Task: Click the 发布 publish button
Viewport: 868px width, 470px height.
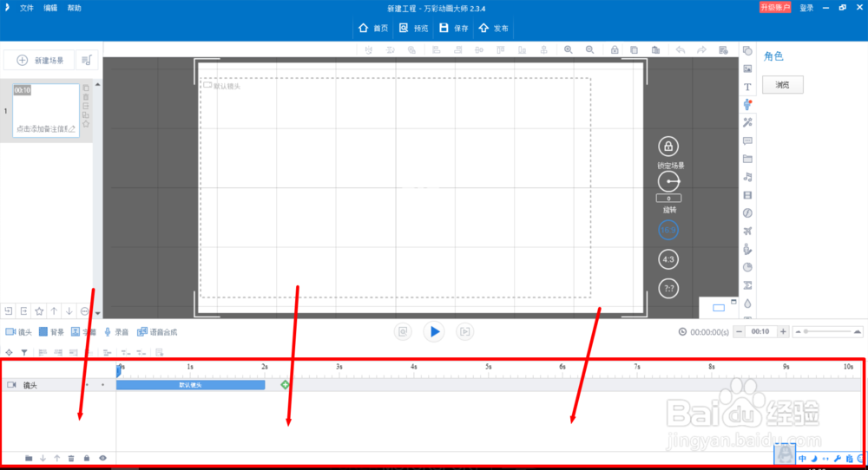Action: (x=494, y=29)
